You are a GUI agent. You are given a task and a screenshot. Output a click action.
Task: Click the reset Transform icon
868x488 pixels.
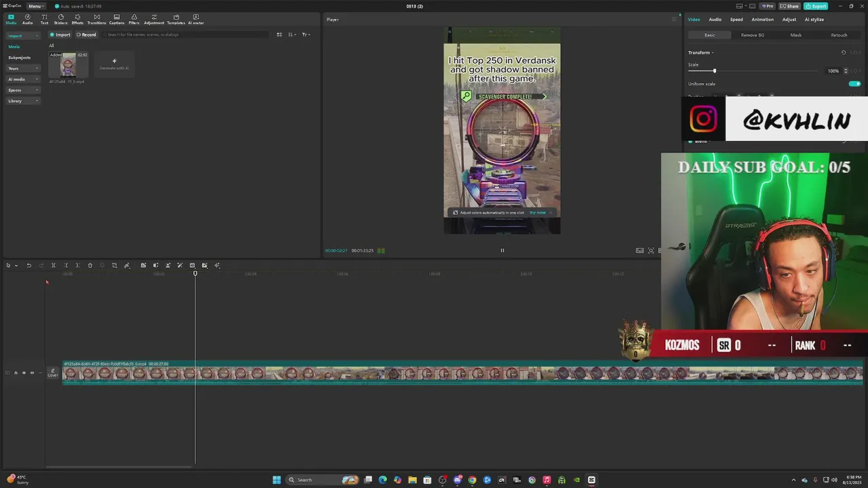coord(844,52)
